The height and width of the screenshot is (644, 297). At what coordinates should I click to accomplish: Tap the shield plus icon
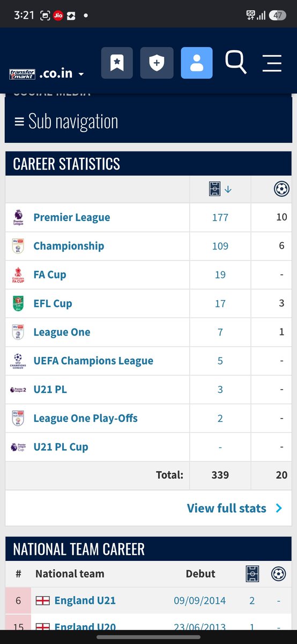click(x=157, y=63)
